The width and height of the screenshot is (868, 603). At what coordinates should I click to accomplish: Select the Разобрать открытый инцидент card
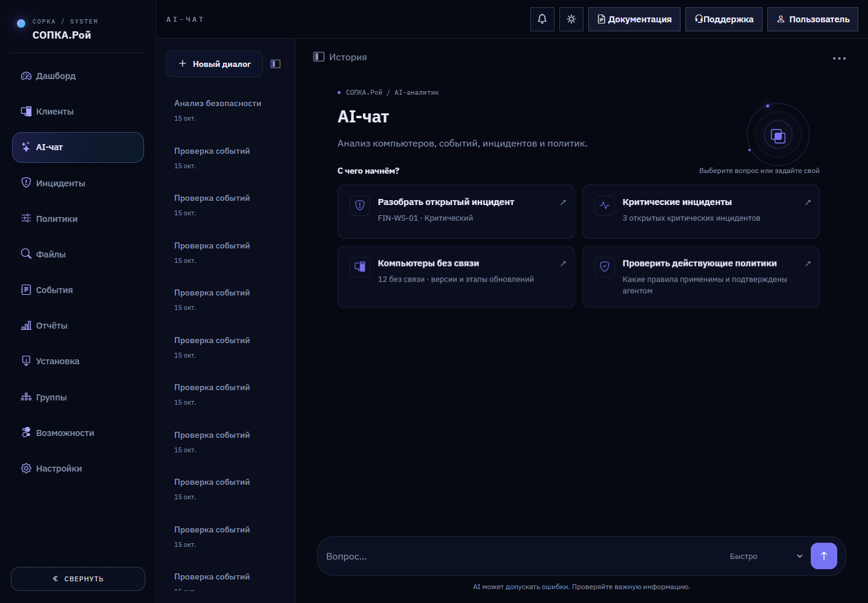point(456,212)
